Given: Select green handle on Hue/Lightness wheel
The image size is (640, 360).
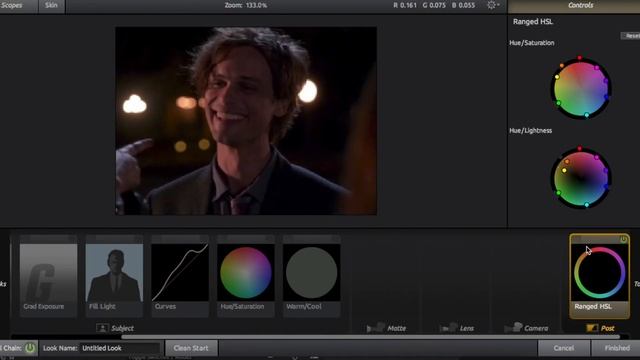Looking at the screenshot, I should (x=558, y=193).
